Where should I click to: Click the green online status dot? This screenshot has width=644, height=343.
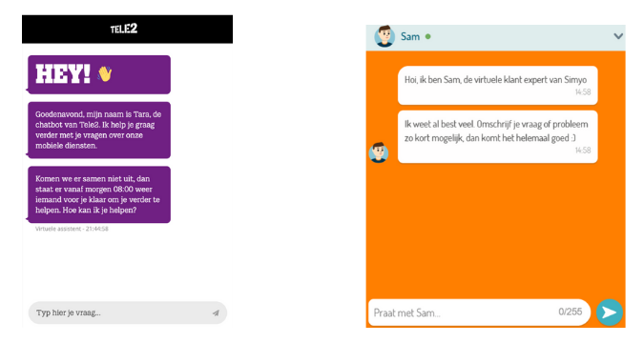pyautogui.click(x=428, y=36)
